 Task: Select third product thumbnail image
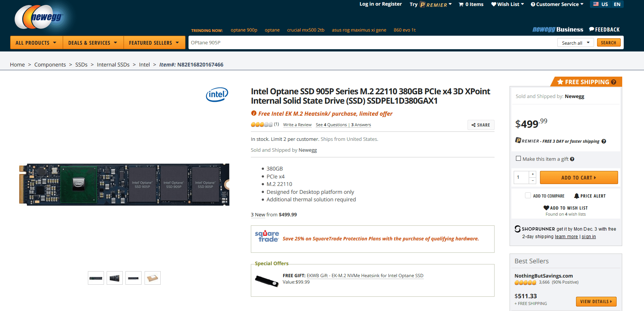click(x=133, y=278)
